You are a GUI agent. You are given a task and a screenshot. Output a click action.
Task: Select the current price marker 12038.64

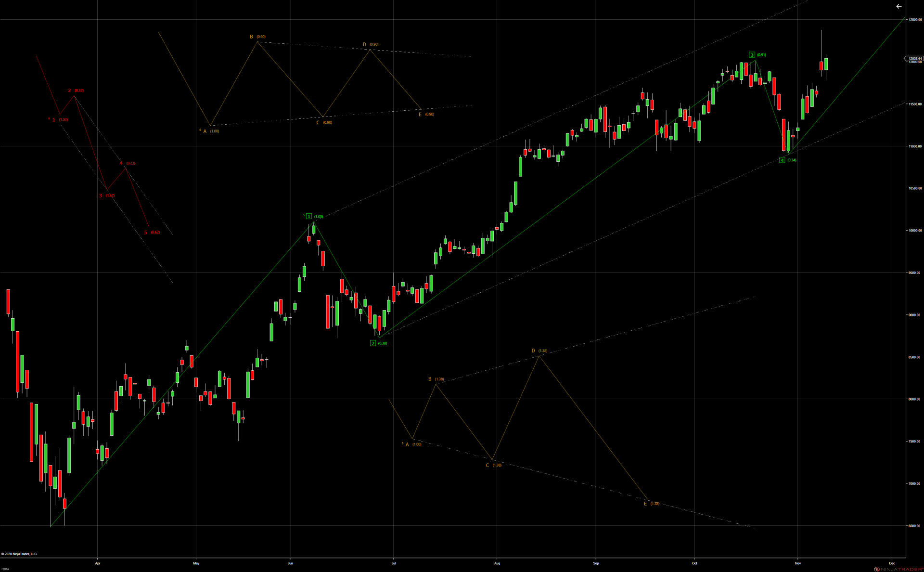(914, 58)
